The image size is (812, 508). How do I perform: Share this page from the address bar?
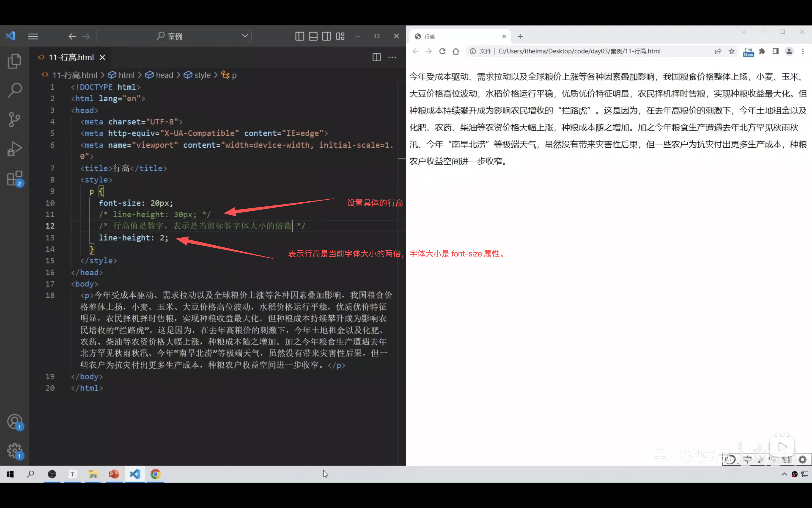click(718, 51)
